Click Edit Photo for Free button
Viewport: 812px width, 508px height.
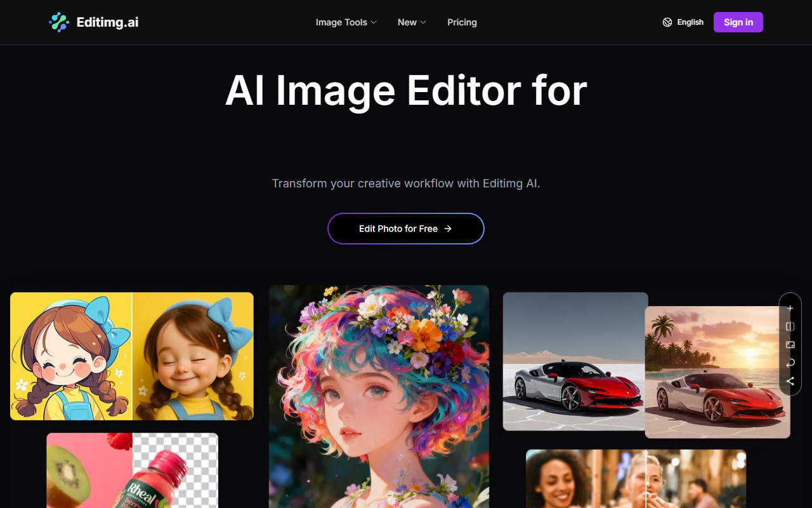pos(406,229)
